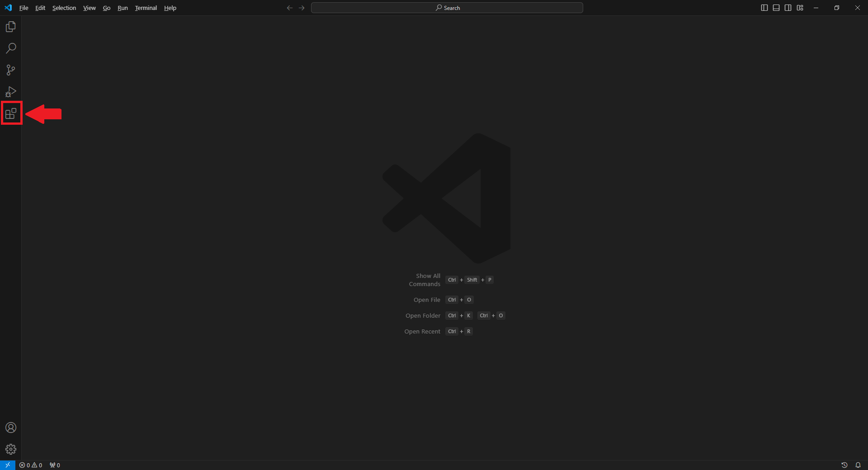Open the Search view
Viewport: 868px width, 470px height.
[11, 48]
